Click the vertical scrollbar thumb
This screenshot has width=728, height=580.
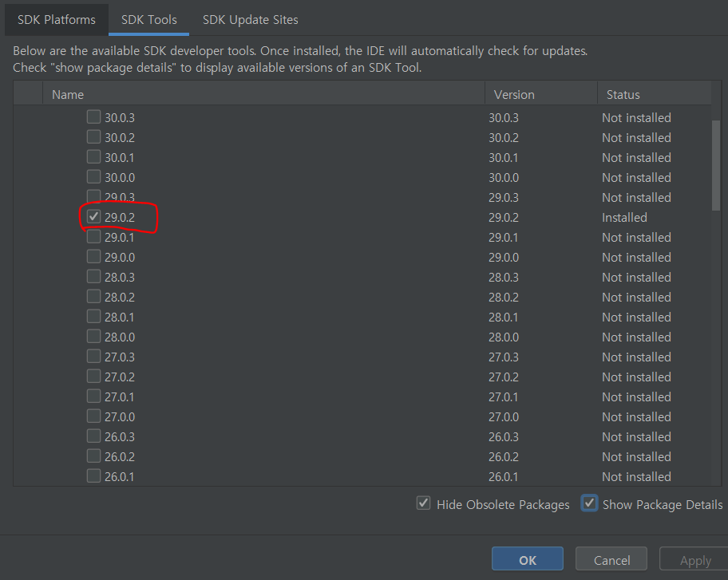[x=716, y=166]
